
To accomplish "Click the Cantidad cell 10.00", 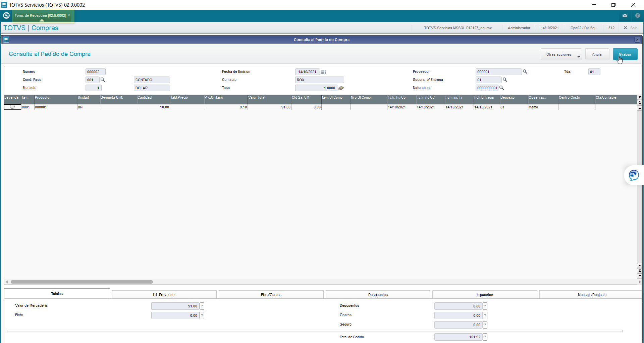I will click(x=153, y=107).
